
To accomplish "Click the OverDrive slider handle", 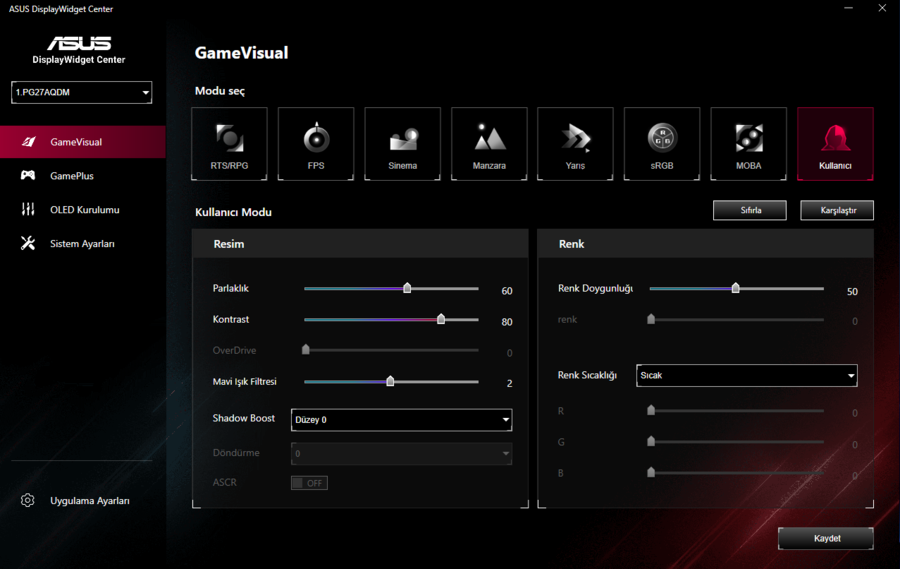I will (306, 349).
